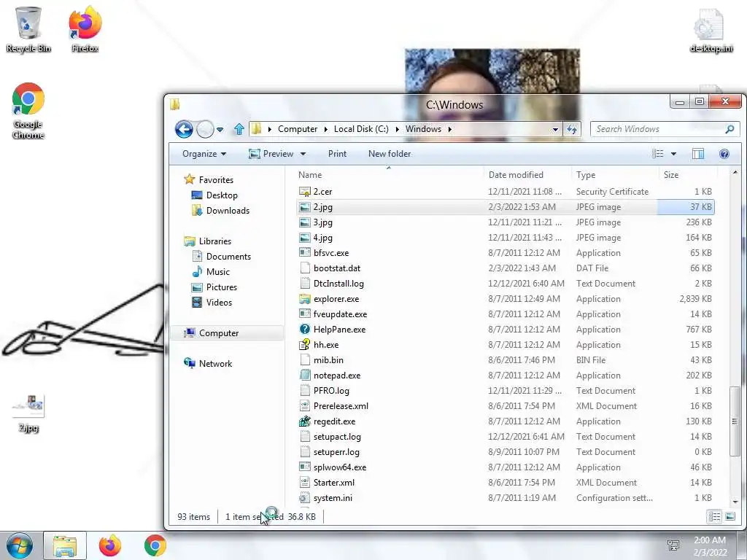Click the Up folder arrow icon
The width and height of the screenshot is (747, 560).
pyautogui.click(x=239, y=128)
